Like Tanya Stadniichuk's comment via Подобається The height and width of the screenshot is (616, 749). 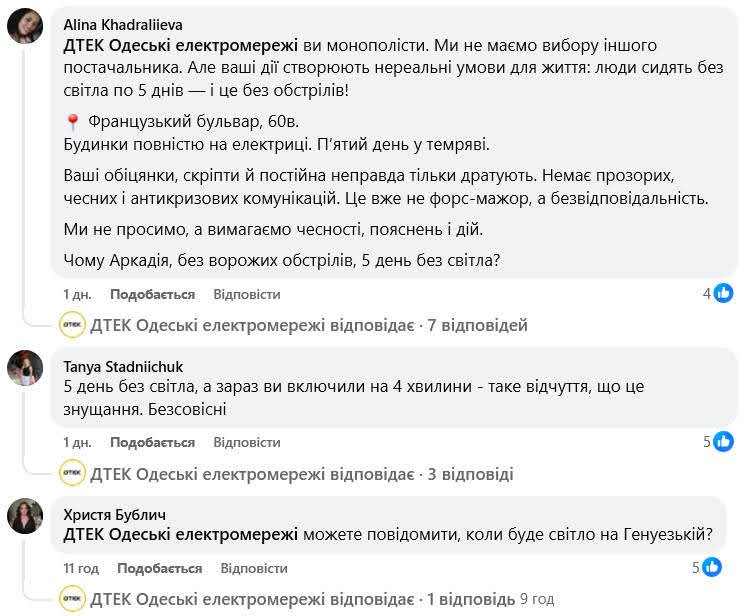pyautogui.click(x=152, y=442)
